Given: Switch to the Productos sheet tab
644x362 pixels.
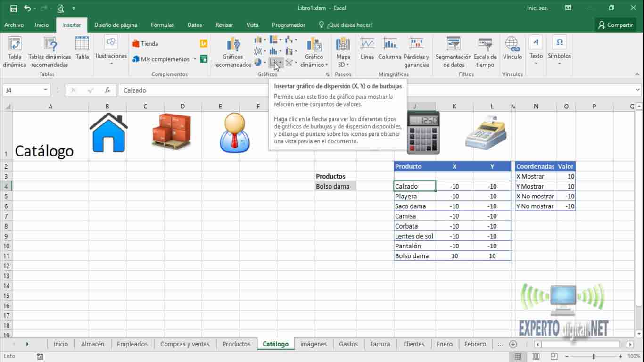Looking at the screenshot, I should [236, 344].
